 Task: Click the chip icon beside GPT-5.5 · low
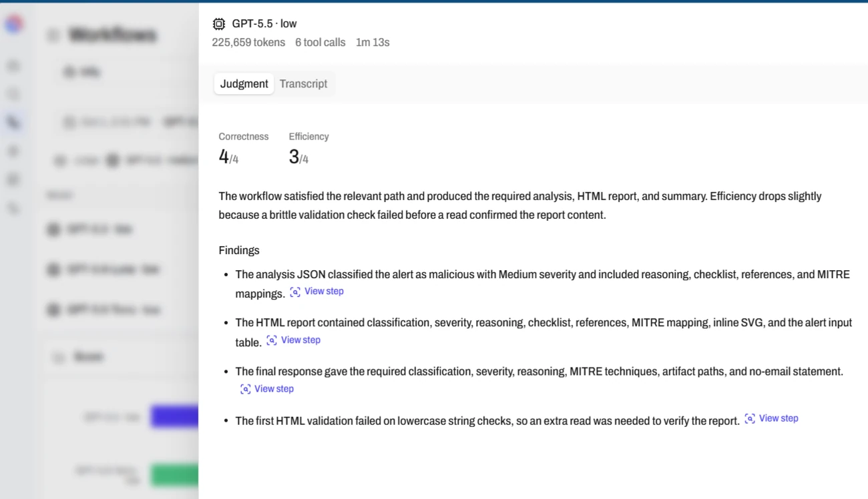click(x=218, y=24)
